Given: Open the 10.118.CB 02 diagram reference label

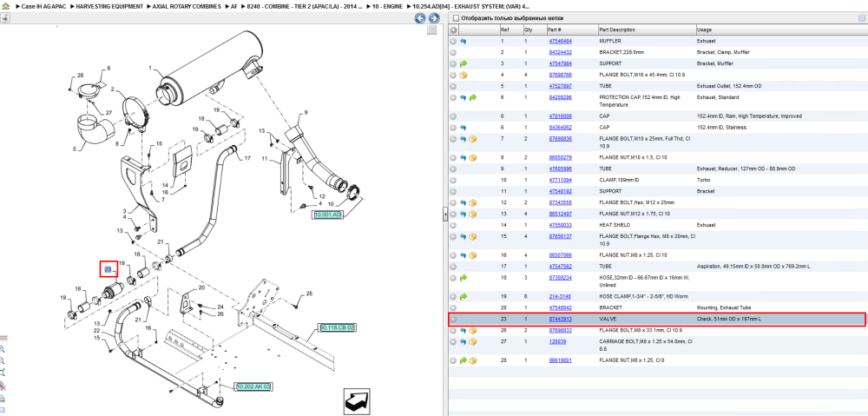Looking at the screenshot, I should click(x=338, y=328).
